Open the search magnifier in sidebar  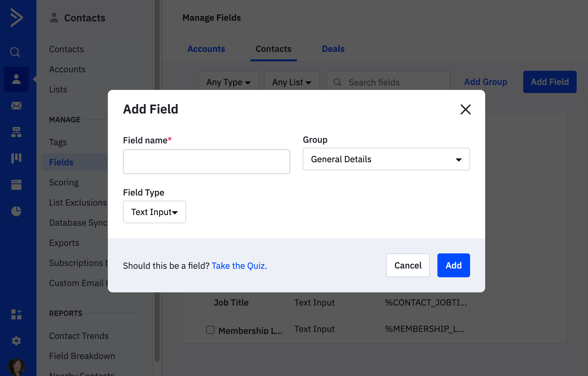(15, 52)
